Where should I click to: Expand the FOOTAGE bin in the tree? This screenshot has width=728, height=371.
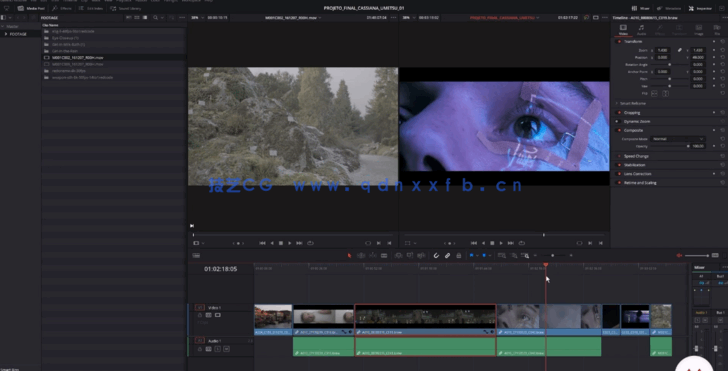pos(6,34)
